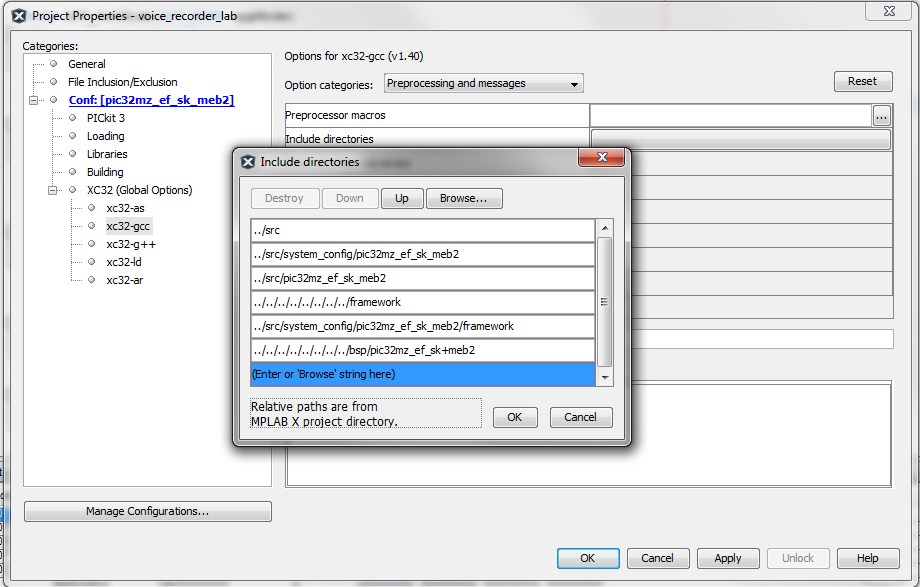Open Manage Configurations...
Screen dimensions: 920x587
coord(147,511)
